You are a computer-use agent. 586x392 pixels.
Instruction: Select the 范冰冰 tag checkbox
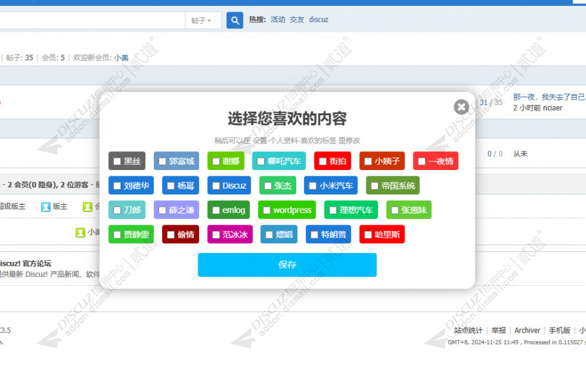(216, 235)
